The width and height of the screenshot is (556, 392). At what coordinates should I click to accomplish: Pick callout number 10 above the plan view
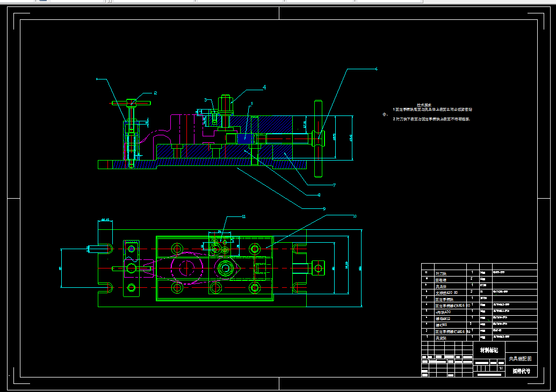point(355,216)
